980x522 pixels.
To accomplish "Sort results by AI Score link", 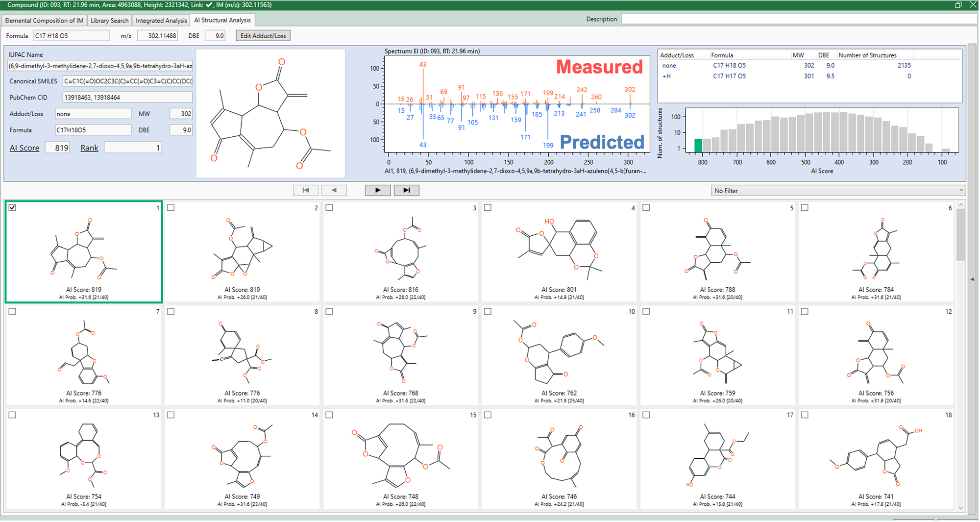I will coord(24,148).
